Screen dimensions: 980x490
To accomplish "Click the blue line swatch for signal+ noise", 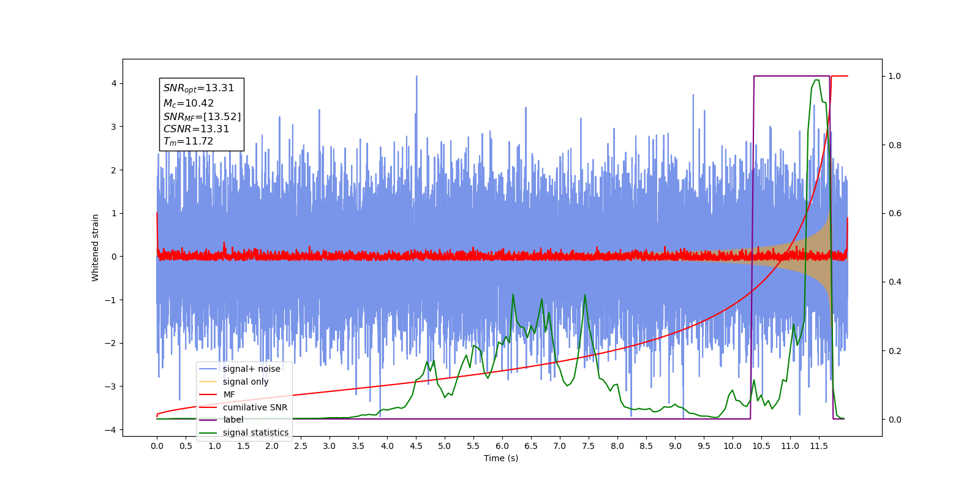I will click(x=208, y=369).
